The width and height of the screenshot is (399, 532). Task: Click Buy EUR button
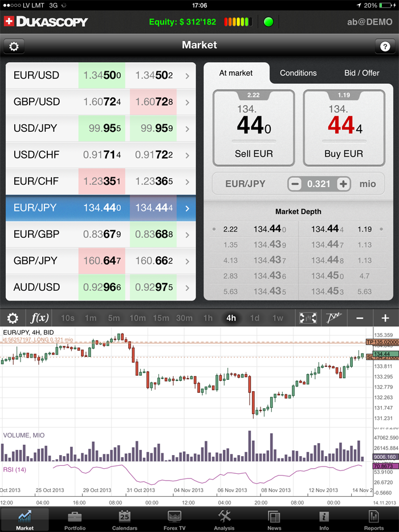click(x=344, y=128)
